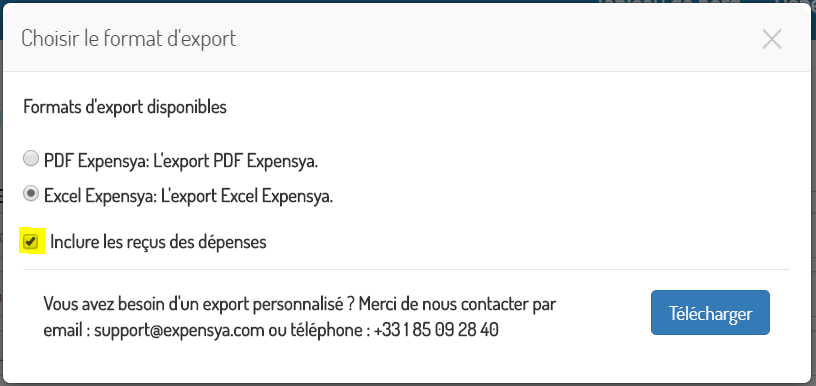Image resolution: width=816 pixels, height=386 pixels.
Task: Click the 'PDF Expensya:' option name
Action: click(97, 161)
